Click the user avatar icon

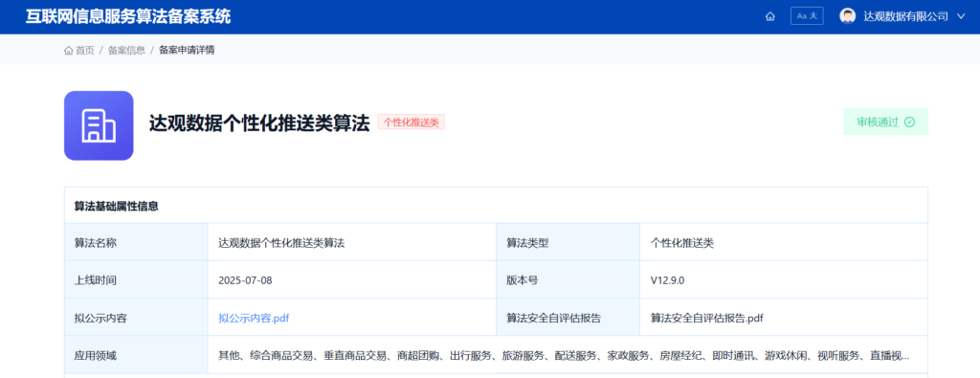(x=848, y=16)
